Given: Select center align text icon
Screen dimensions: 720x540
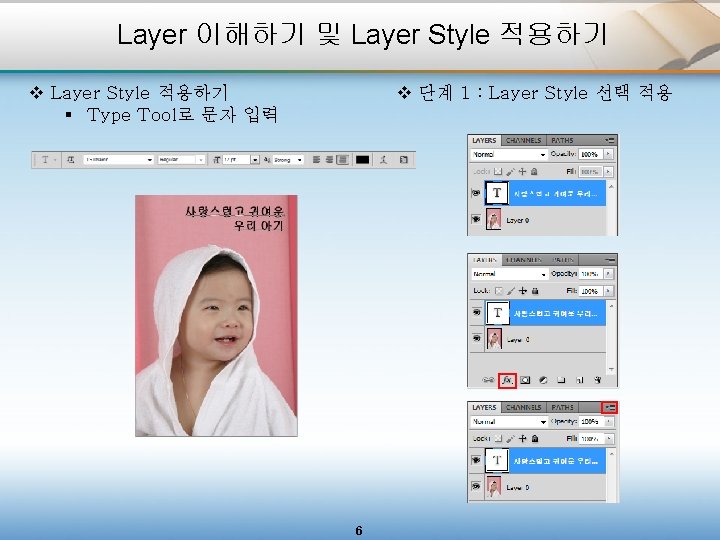Looking at the screenshot, I should pyautogui.click(x=329, y=160).
